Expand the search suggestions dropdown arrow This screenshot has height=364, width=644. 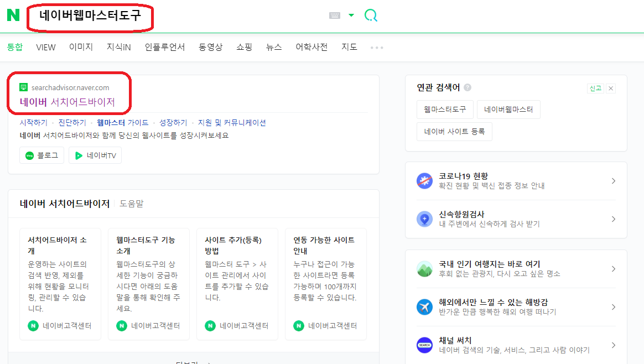pos(351,15)
